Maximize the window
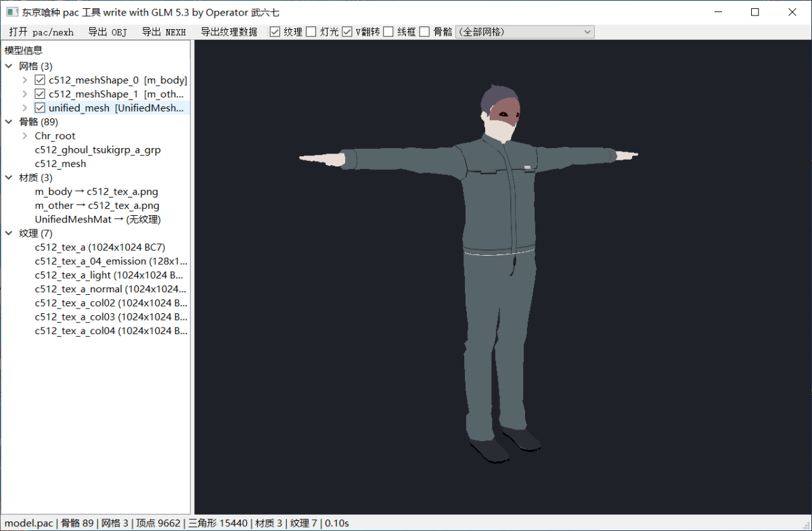 (755, 12)
